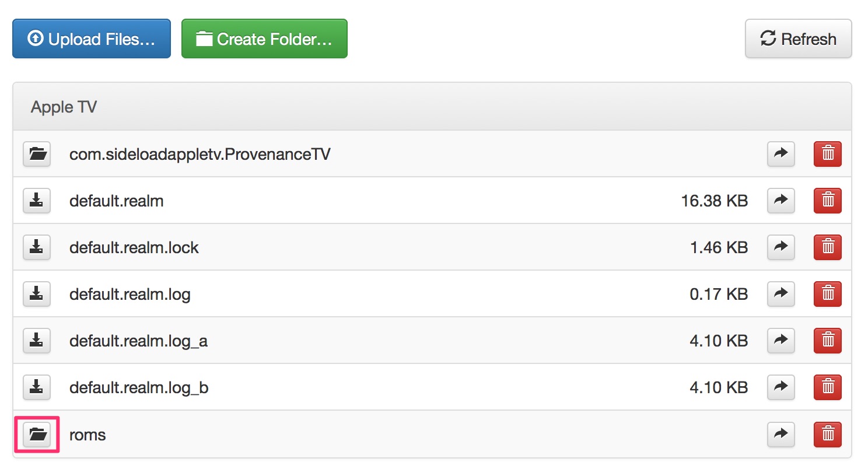The image size is (868, 476).
Task: Move the default.realm.log file
Action: click(x=780, y=294)
